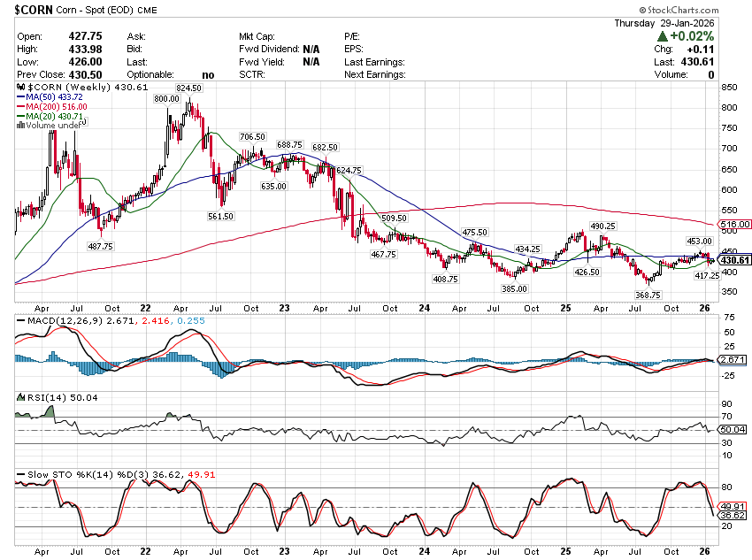Click the volume bars icon in legend

point(20,126)
